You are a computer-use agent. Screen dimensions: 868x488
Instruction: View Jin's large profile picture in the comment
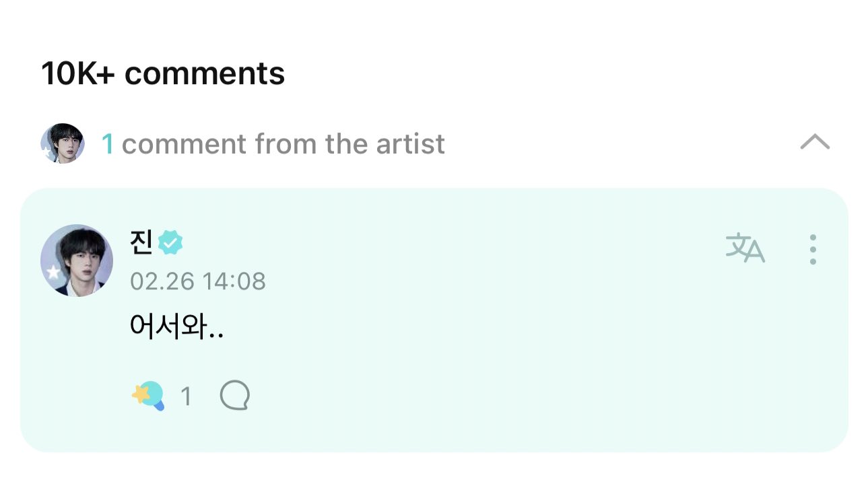(x=77, y=260)
